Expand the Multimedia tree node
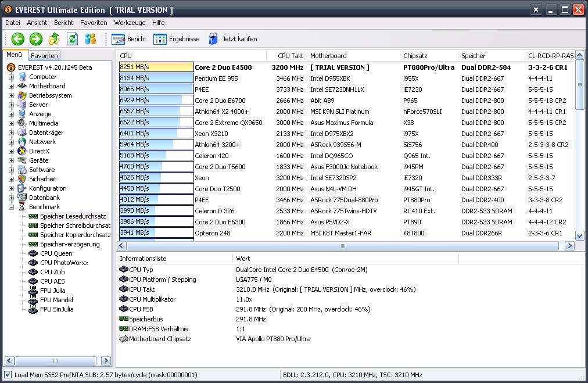 [11, 123]
